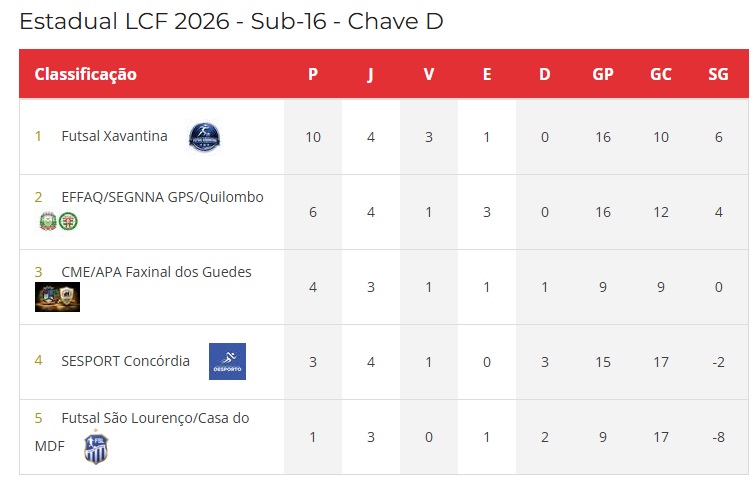Select the Futsal São Lourenço/Casa do team name
The image size is (753, 488).
(155, 418)
